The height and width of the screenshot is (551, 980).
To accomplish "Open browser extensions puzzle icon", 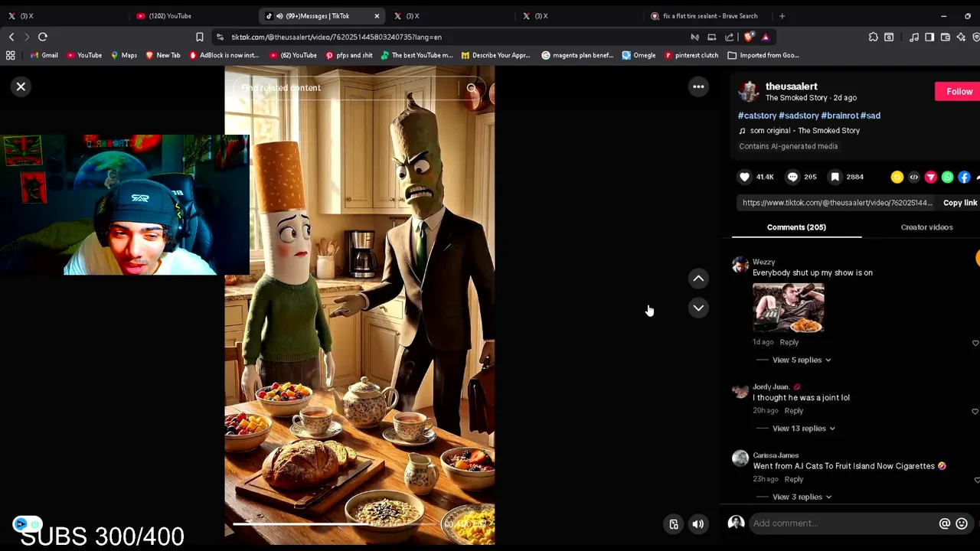I will [873, 37].
